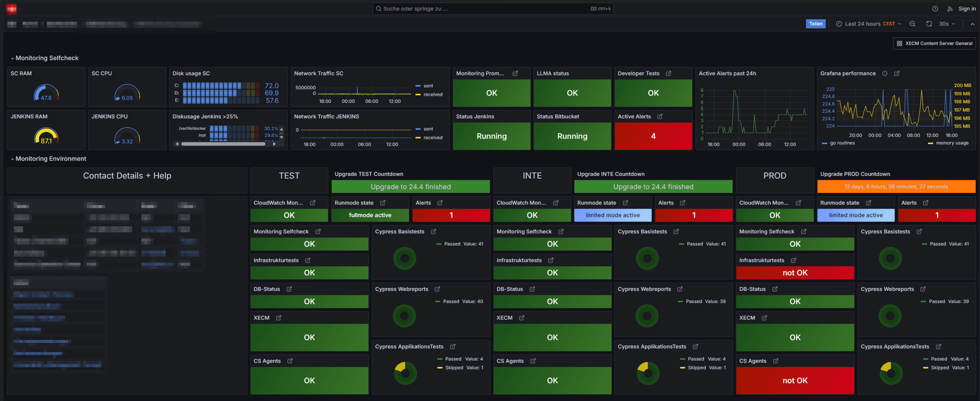Screen dimensions: 980x401
Task: Click the JENKINS RAM gauge showing 87.1
Action: (x=46, y=136)
